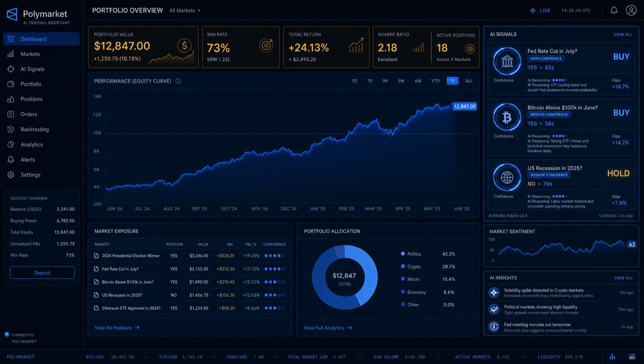Click the Political markets insight icon
This screenshot has width=644, height=364.
(494, 309)
